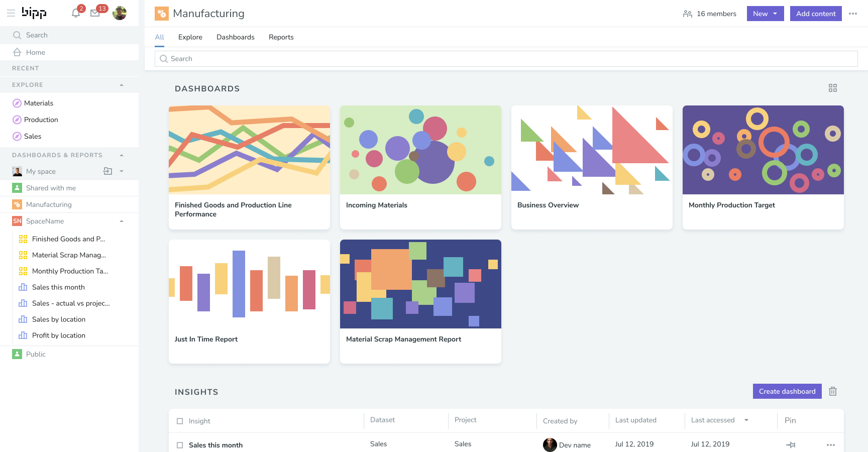Screen dimensions: 868x452
Task: Click the trash icon beside Create dashboard
Action: point(832,391)
